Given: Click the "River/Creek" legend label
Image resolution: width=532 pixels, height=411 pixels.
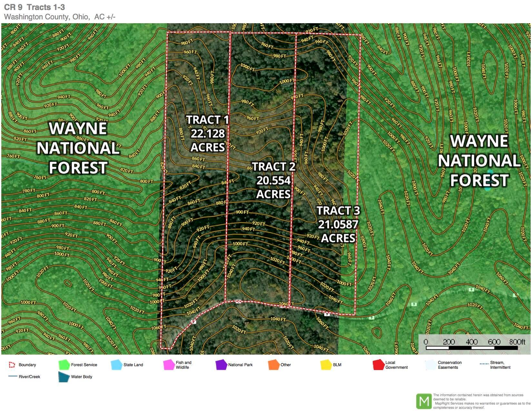Looking at the screenshot, I should click(x=29, y=377).
